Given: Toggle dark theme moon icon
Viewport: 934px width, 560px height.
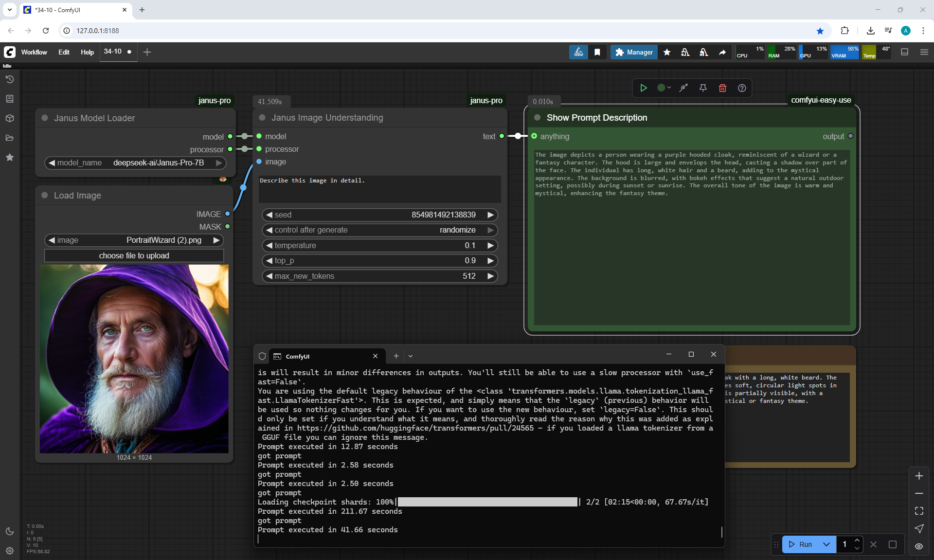Looking at the screenshot, I should tap(10, 531).
